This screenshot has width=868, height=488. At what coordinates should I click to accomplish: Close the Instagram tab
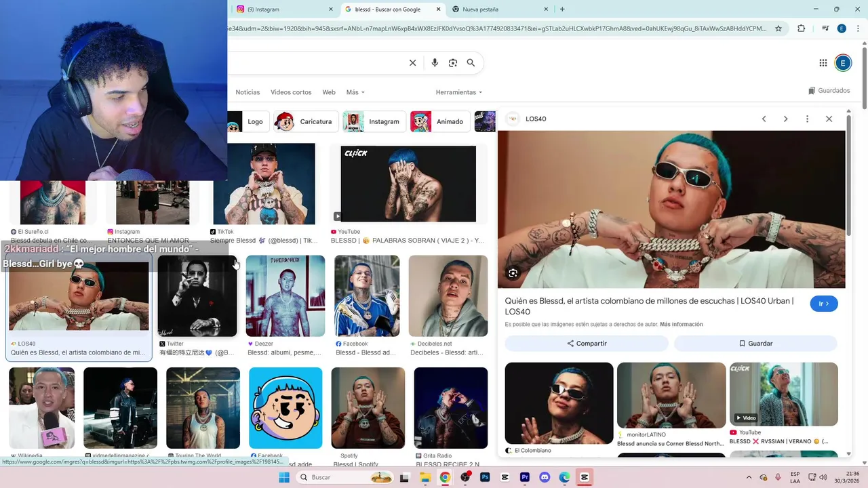pyautogui.click(x=331, y=9)
